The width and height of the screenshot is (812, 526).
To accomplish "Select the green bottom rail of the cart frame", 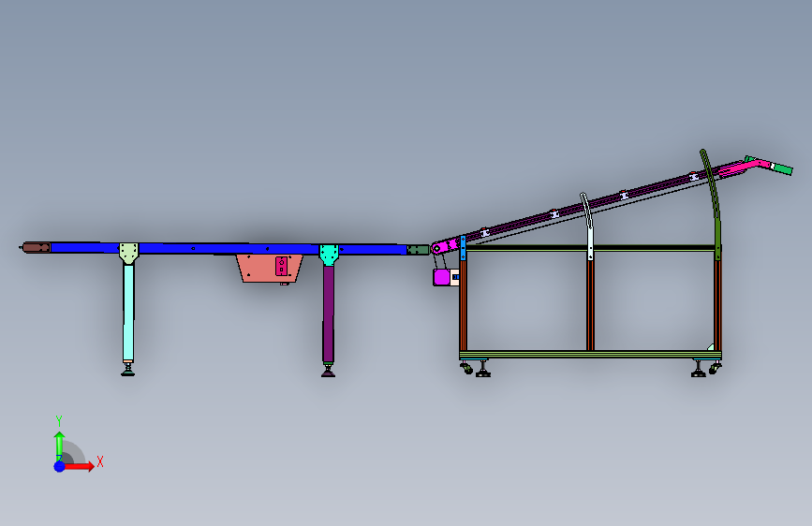I will coord(590,355).
